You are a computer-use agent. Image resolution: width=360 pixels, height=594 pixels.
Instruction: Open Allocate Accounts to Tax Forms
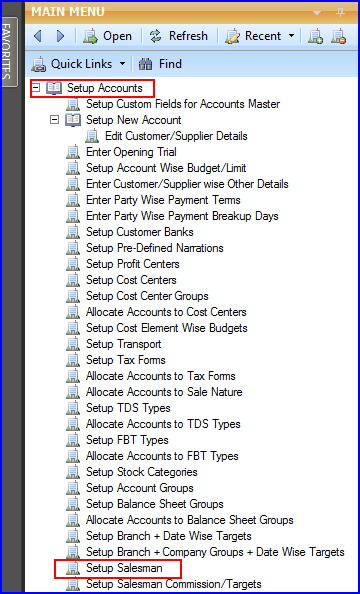(161, 376)
